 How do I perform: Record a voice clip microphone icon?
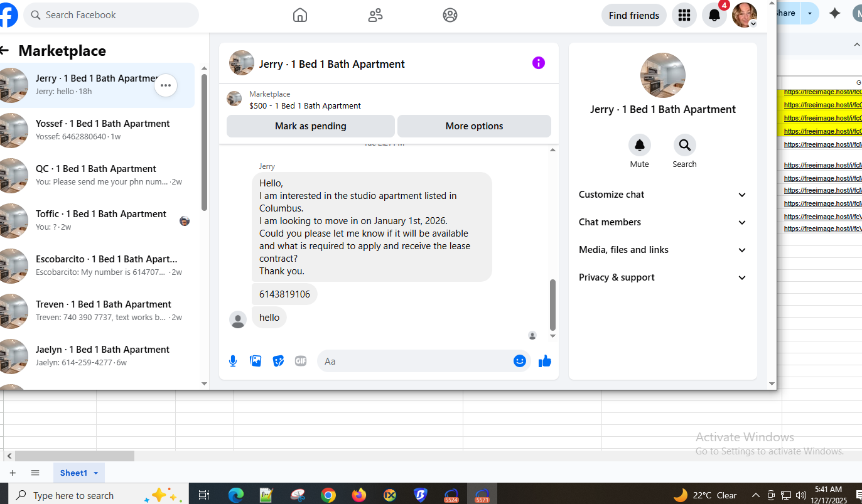(x=233, y=361)
